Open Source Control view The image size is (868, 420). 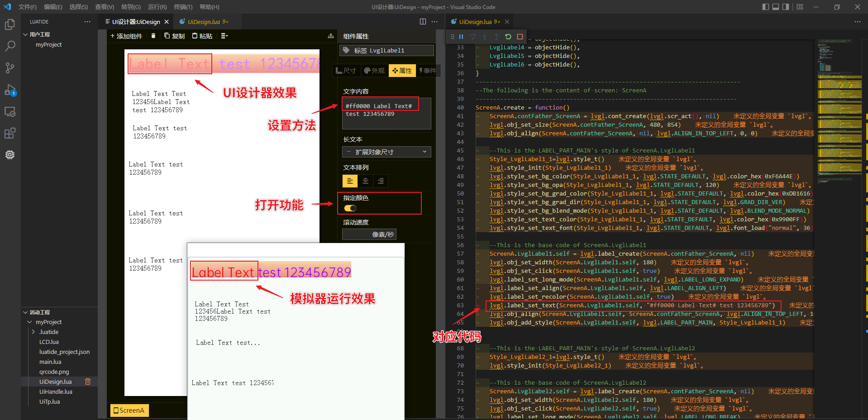pyautogui.click(x=10, y=68)
